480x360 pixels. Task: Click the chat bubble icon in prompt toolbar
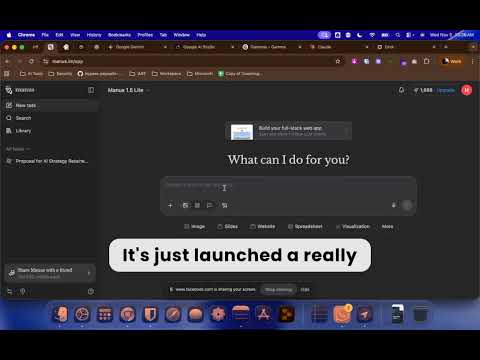(210, 205)
